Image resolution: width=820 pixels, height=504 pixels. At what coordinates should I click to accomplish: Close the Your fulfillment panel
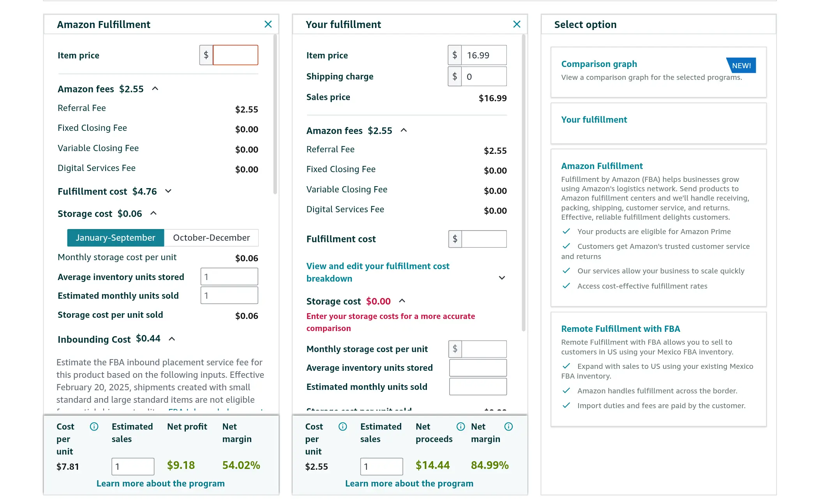(x=517, y=24)
